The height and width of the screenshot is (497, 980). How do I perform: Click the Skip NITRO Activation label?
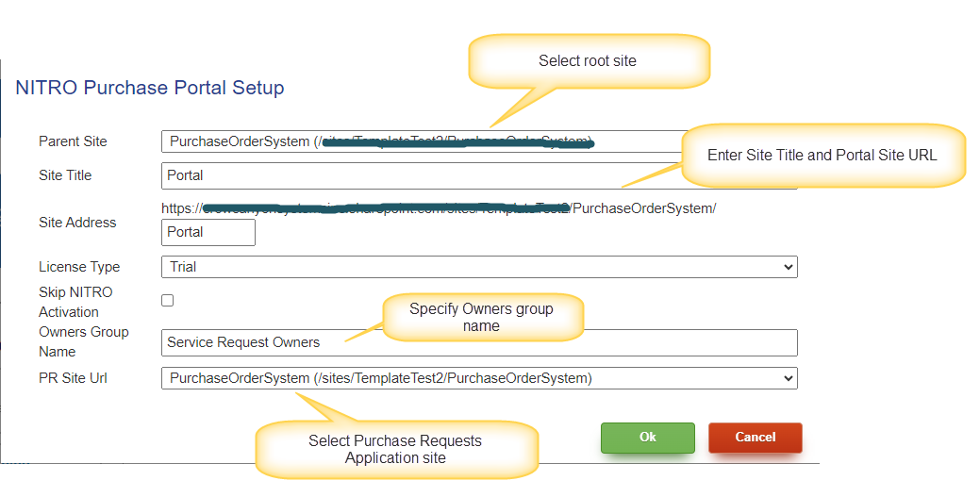coord(75,302)
